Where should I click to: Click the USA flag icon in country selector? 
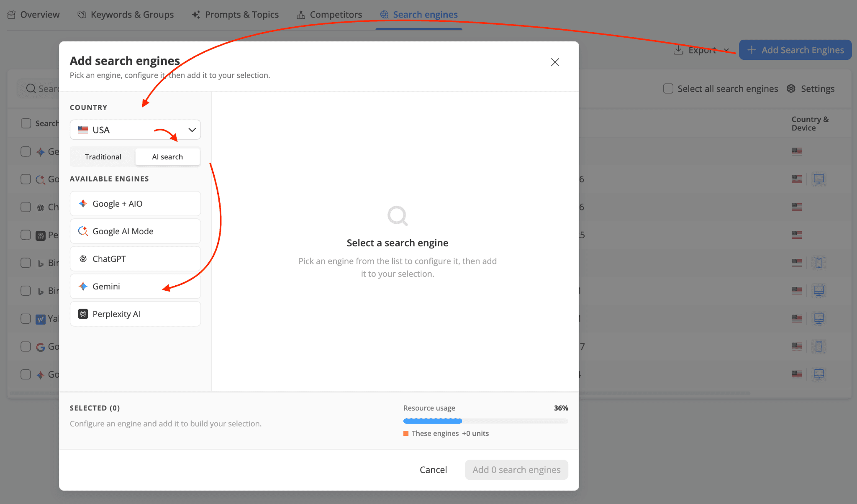pyautogui.click(x=83, y=130)
